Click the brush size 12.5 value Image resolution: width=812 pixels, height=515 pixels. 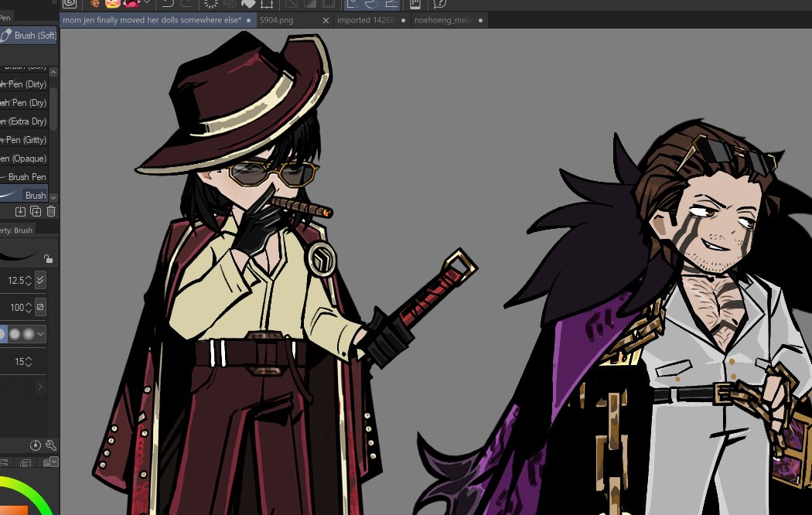15,281
